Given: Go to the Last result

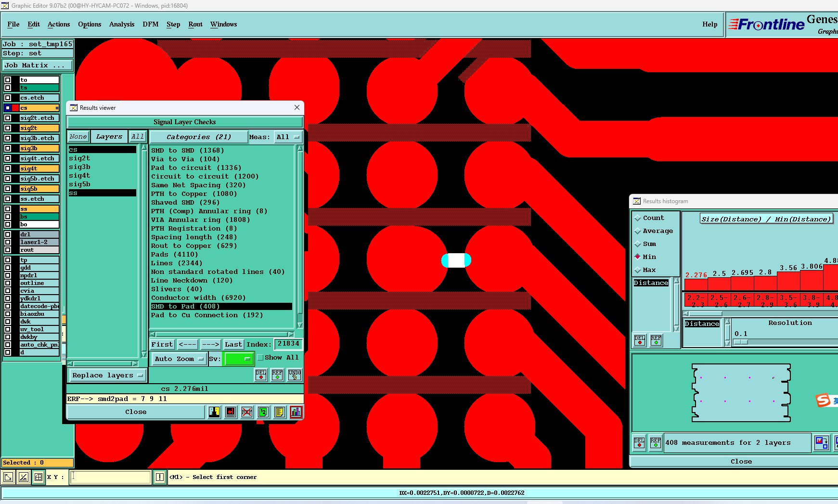Looking at the screenshot, I should pyautogui.click(x=233, y=345).
